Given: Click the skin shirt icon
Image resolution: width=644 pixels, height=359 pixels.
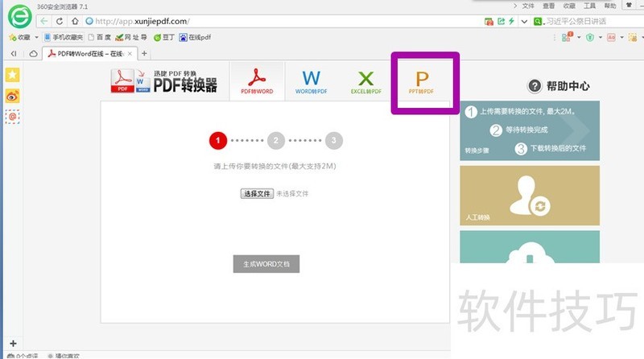Looking at the screenshot, I should coord(629,5).
